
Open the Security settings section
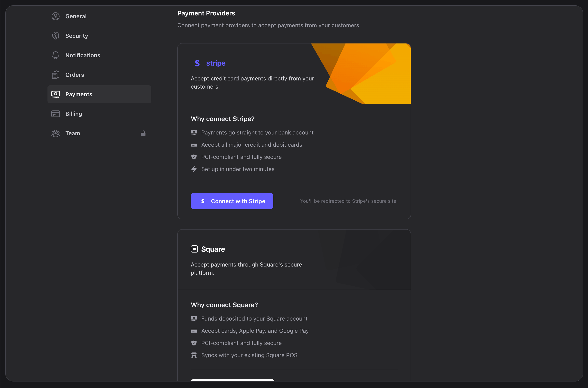pyautogui.click(x=77, y=36)
